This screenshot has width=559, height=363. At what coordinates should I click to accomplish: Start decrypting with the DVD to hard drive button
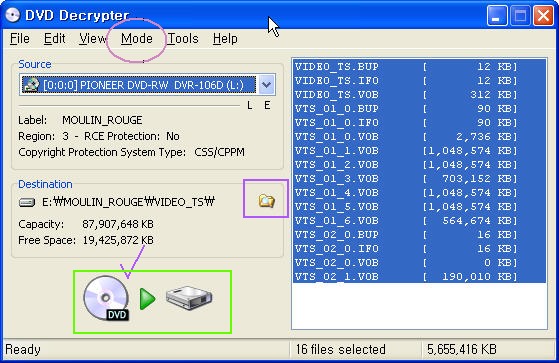tap(148, 299)
